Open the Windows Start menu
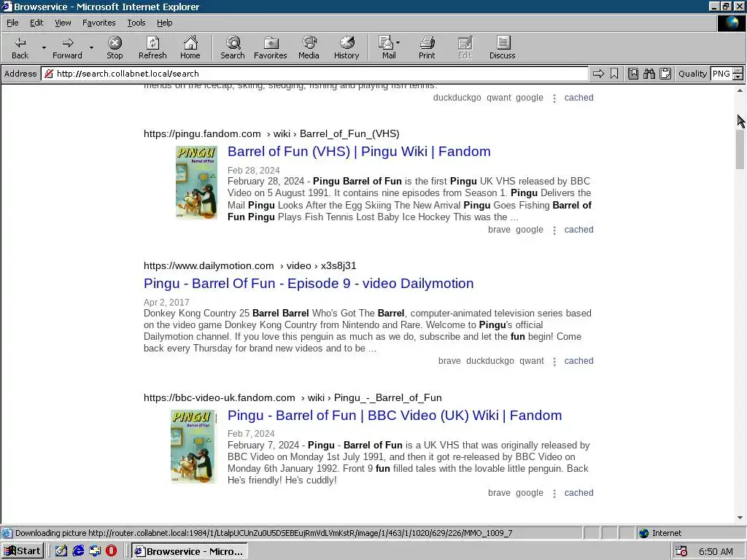 click(x=23, y=551)
